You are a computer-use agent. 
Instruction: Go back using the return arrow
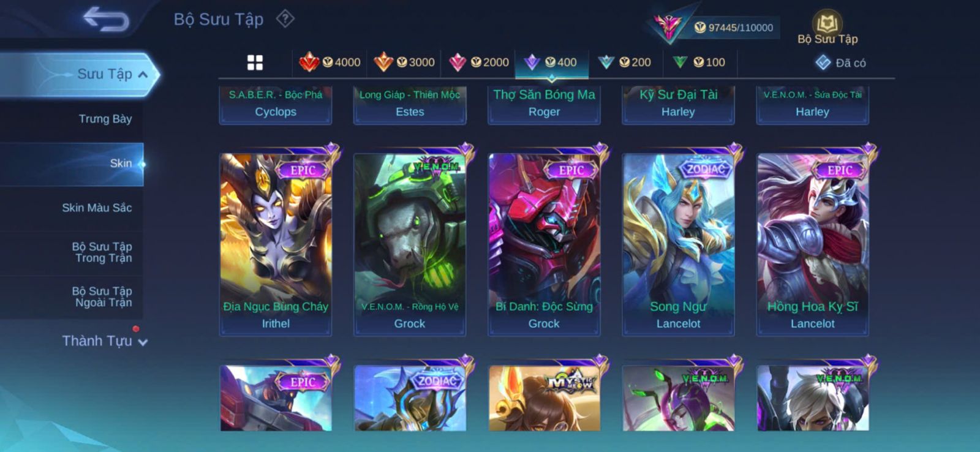tap(106, 19)
